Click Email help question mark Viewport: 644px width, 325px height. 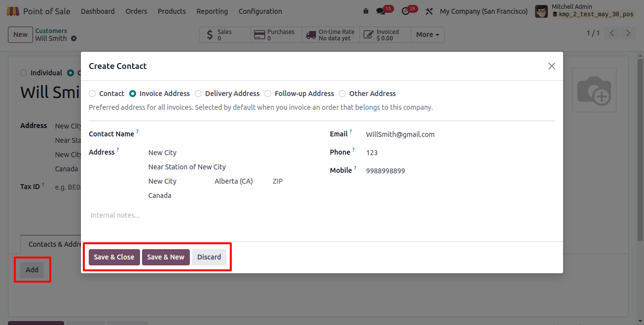coord(351,132)
